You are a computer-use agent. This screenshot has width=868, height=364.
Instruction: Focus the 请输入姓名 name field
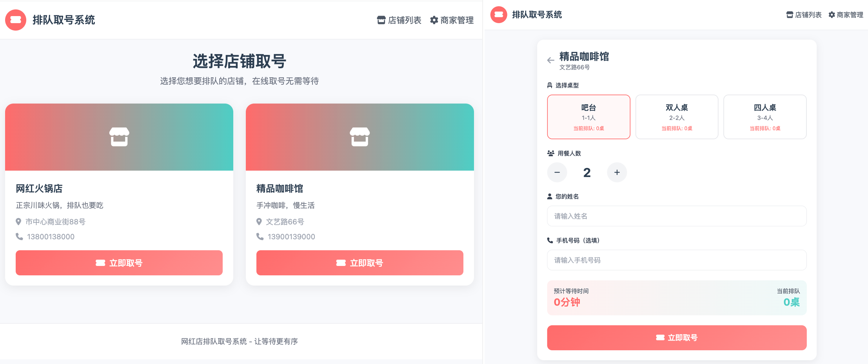(x=677, y=216)
